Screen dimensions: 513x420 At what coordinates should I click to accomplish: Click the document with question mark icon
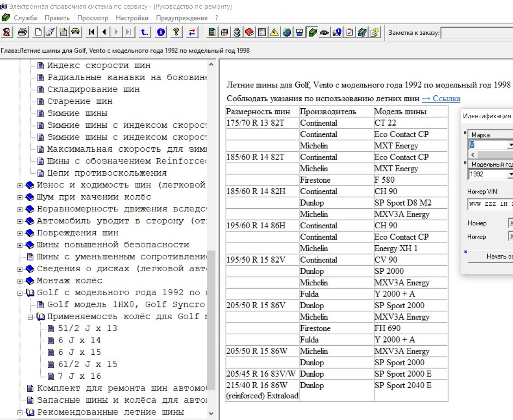tap(375, 32)
